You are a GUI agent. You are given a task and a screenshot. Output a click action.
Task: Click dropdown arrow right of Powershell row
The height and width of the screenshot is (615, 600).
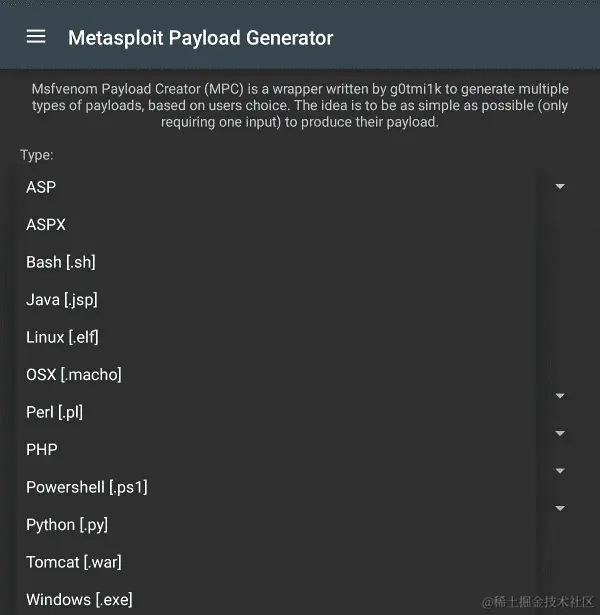coord(560,471)
